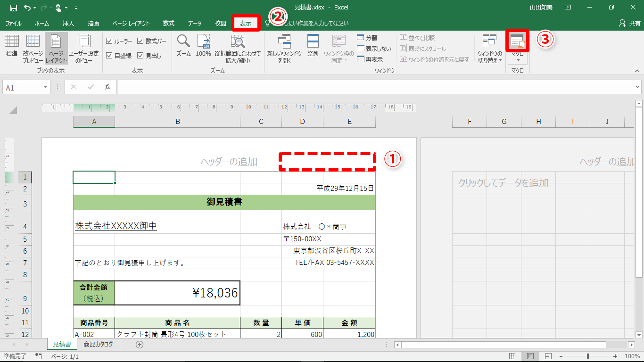Switch to Normal view from the status bar
644x362 pixels.
click(x=513, y=356)
